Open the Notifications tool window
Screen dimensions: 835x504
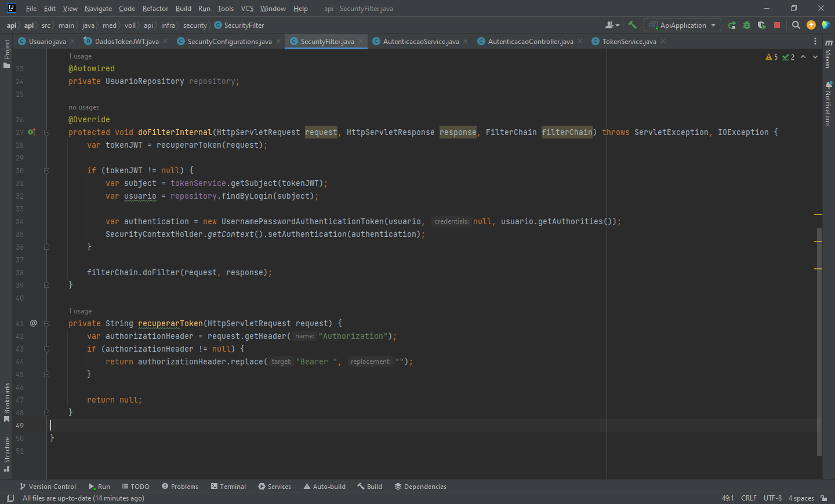[829, 104]
